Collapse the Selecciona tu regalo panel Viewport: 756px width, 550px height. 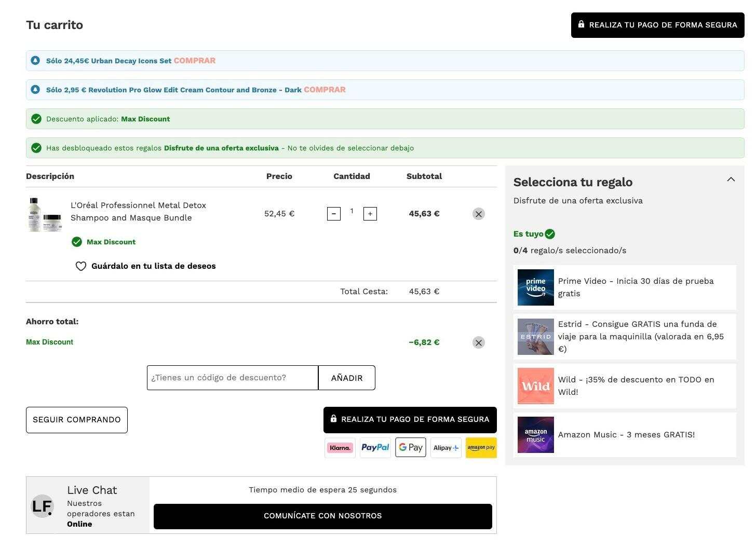(731, 180)
